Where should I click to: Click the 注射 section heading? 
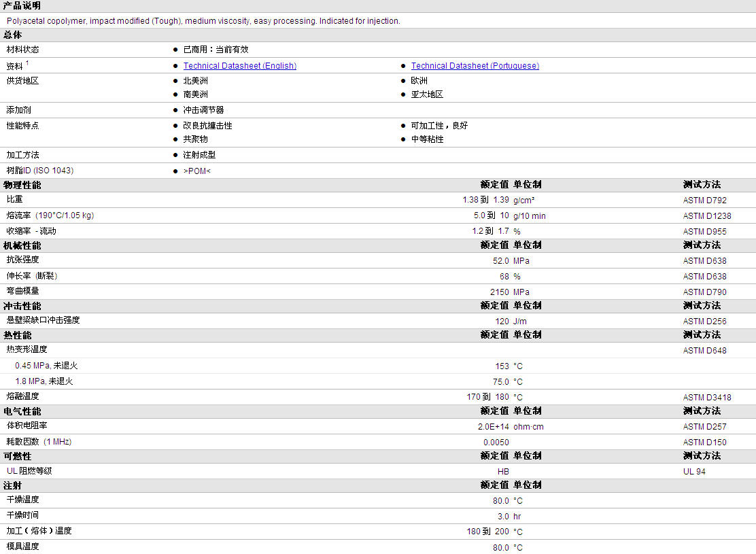pos(13,485)
